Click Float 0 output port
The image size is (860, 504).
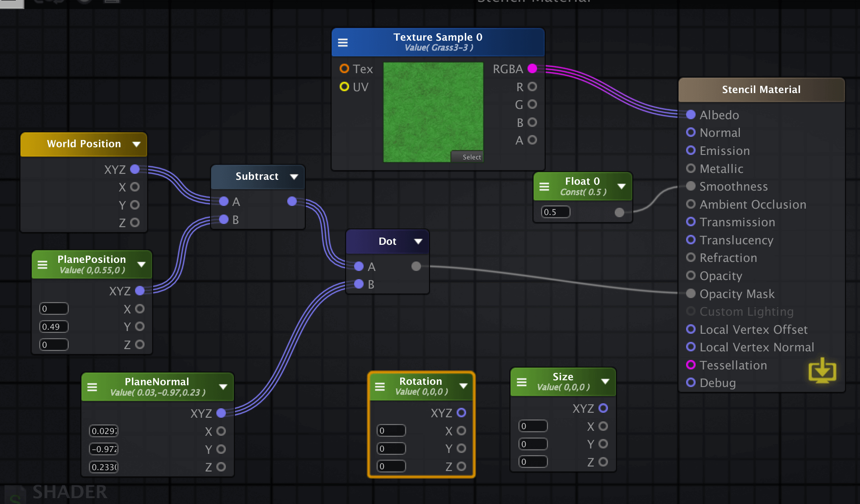tap(619, 212)
